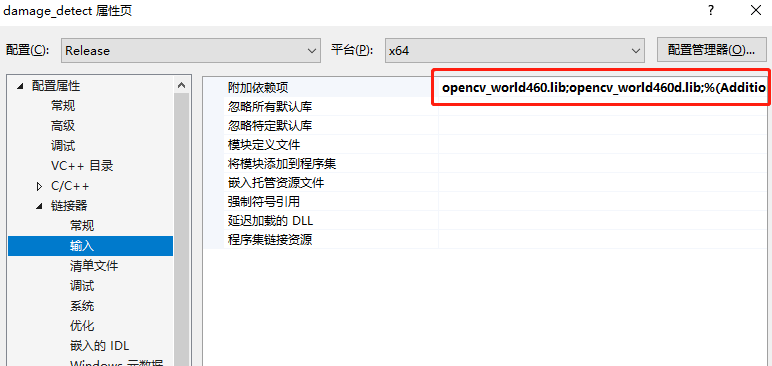Open the VC++ 目录 page

coord(82,166)
